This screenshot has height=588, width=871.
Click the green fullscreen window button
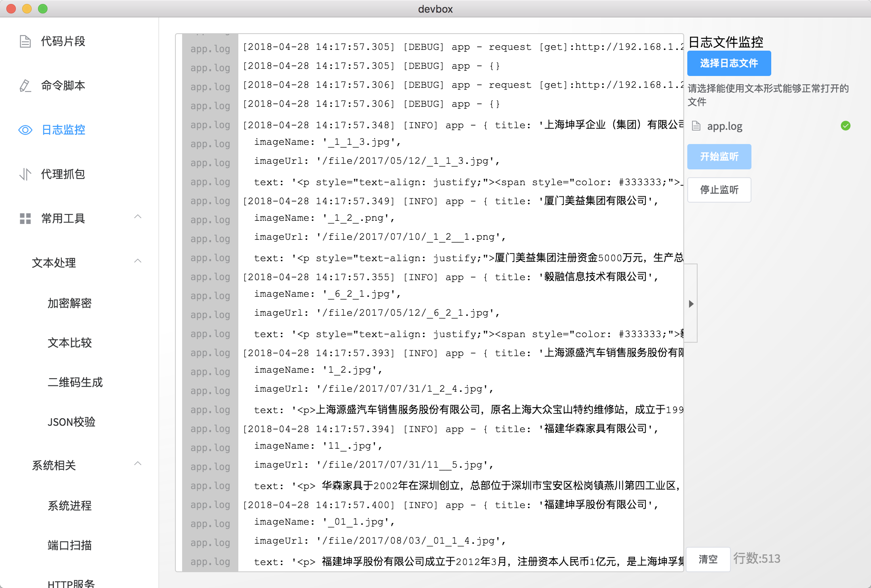43,9
